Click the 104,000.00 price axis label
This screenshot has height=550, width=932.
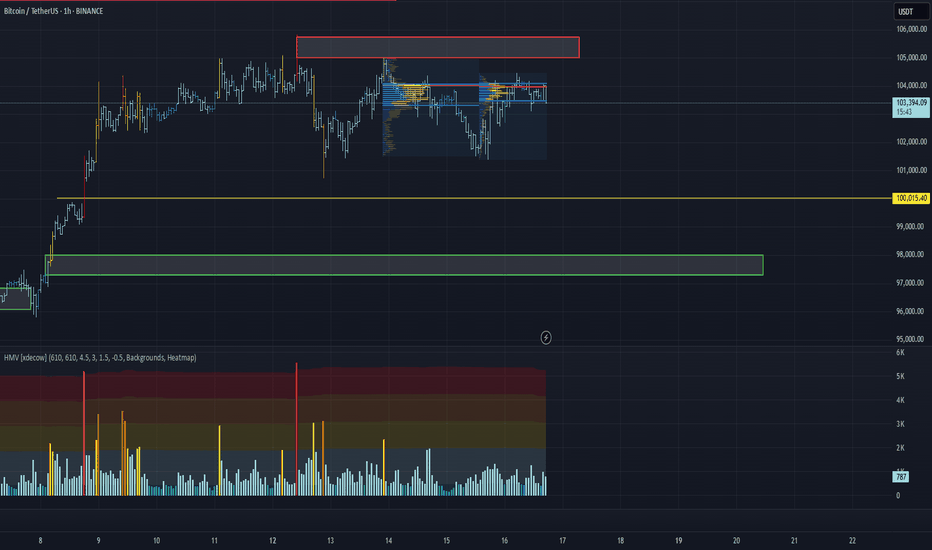[911, 86]
